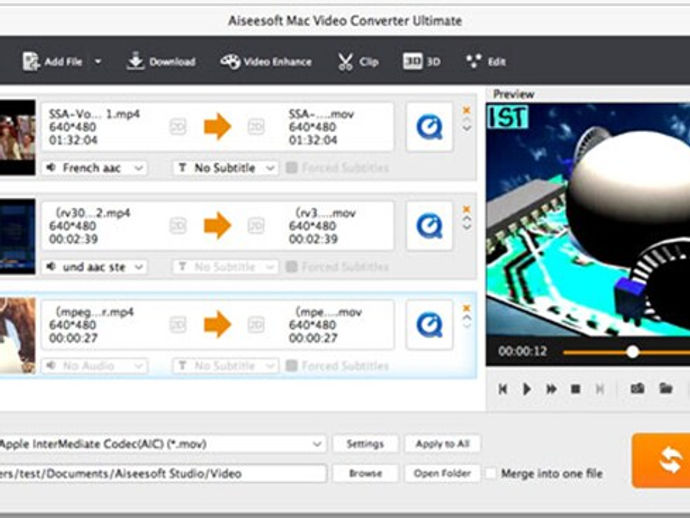Click the orange arrow in SSA-Vo row
This screenshot has height=518, width=690.
[x=217, y=127]
